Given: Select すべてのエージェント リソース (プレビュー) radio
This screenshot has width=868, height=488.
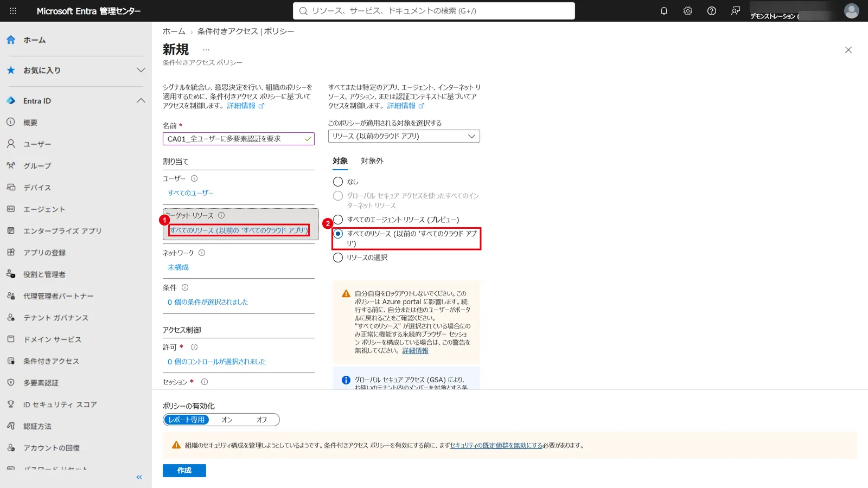Looking at the screenshot, I should coord(338,220).
